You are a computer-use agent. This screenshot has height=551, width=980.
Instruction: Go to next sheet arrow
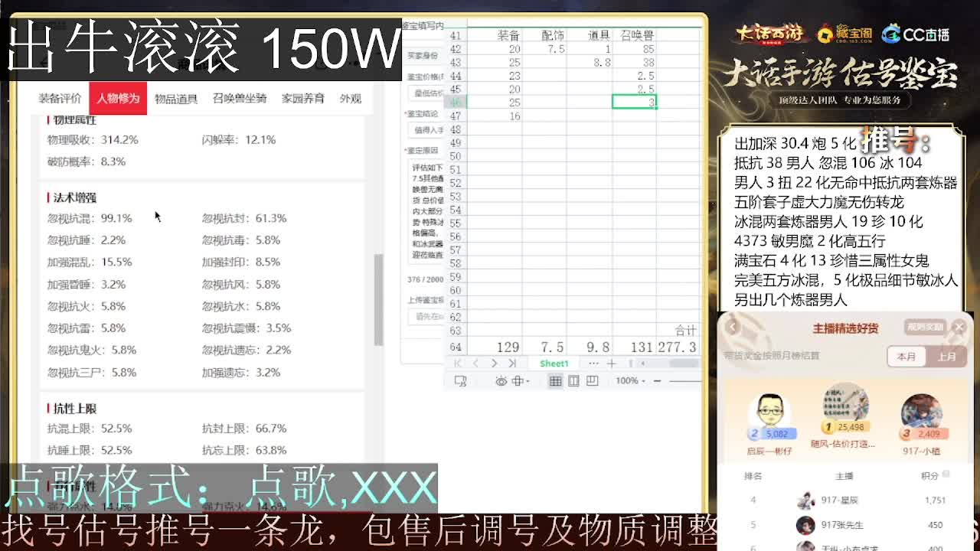coord(494,364)
